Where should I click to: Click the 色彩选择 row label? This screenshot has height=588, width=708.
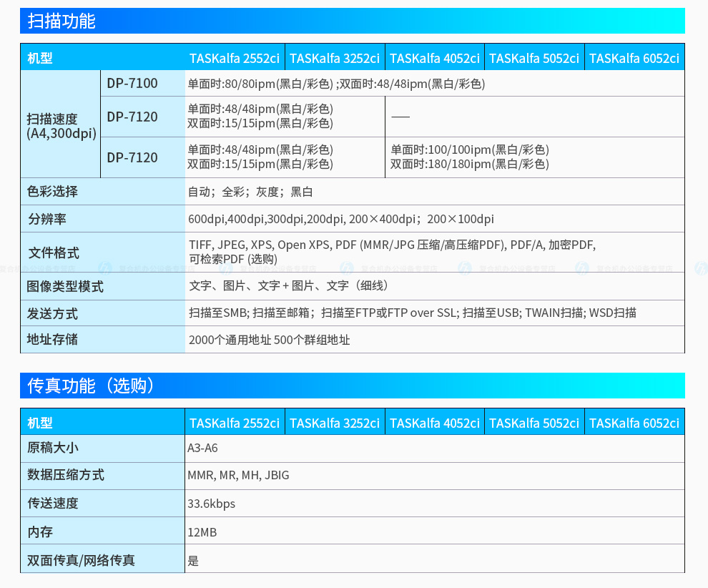click(52, 192)
